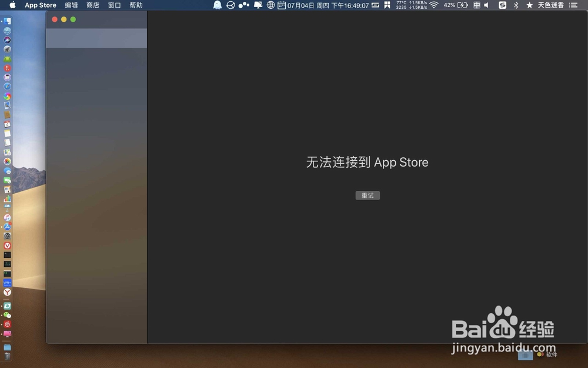This screenshot has width=588, height=368.
Task: Open the Trash in the dock
Action: 7,356
